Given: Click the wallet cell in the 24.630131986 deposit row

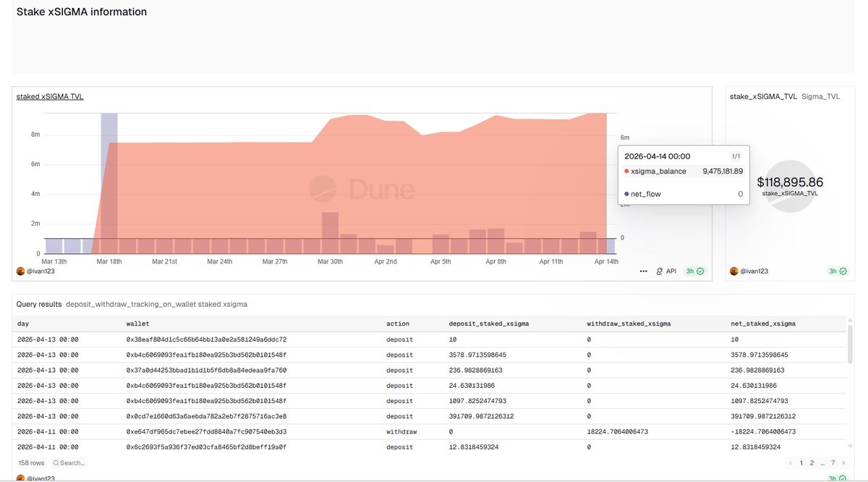Looking at the screenshot, I should (x=207, y=386).
